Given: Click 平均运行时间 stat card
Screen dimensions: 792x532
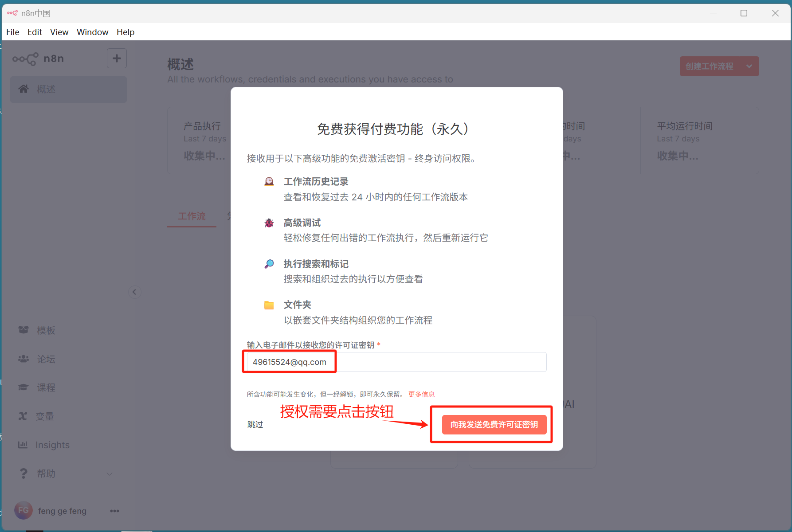Looking at the screenshot, I should 699,141.
